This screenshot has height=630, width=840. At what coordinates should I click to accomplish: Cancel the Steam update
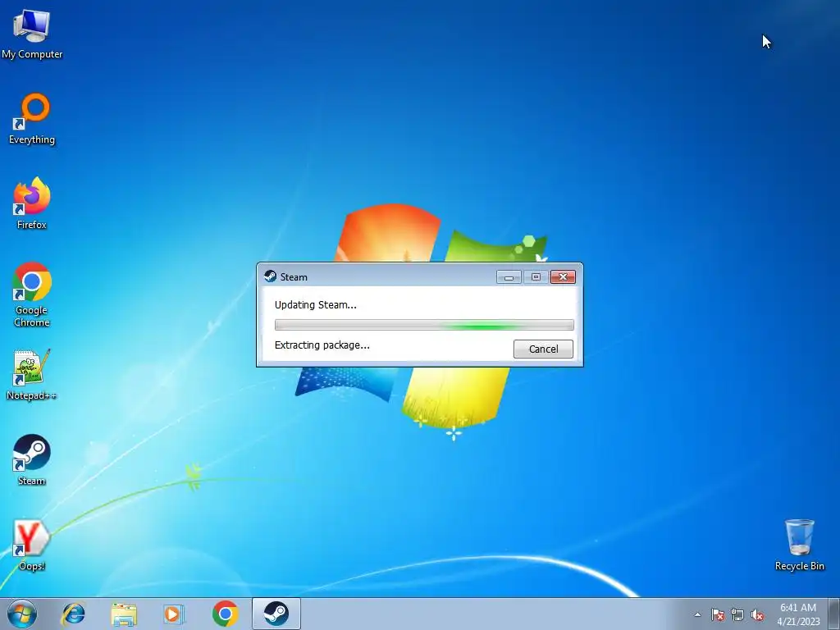click(x=543, y=349)
